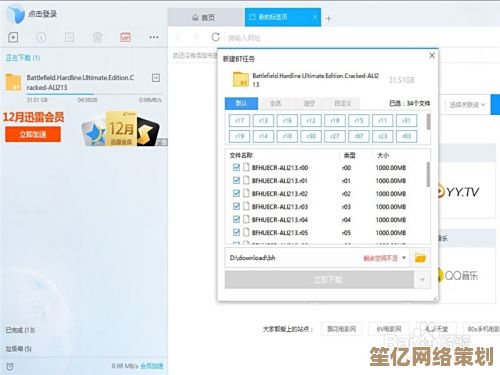Open the three-dots more options menu

coord(154,37)
